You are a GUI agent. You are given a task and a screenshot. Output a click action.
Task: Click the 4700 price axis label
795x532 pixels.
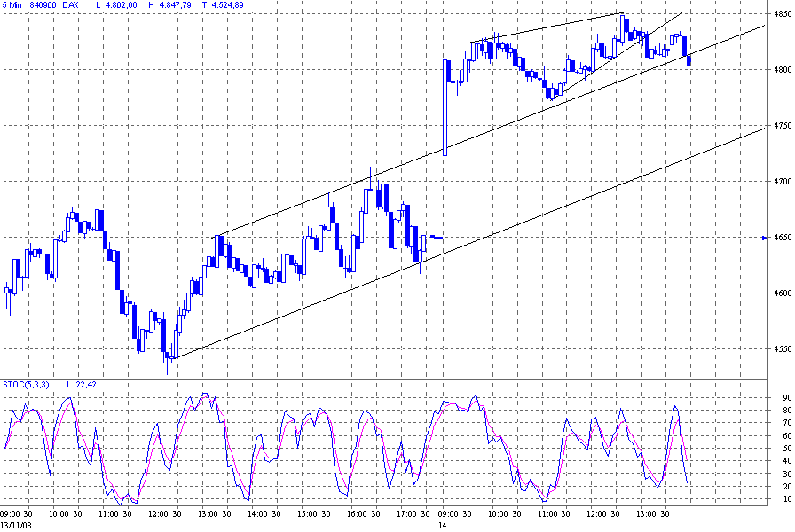pyautogui.click(x=783, y=182)
